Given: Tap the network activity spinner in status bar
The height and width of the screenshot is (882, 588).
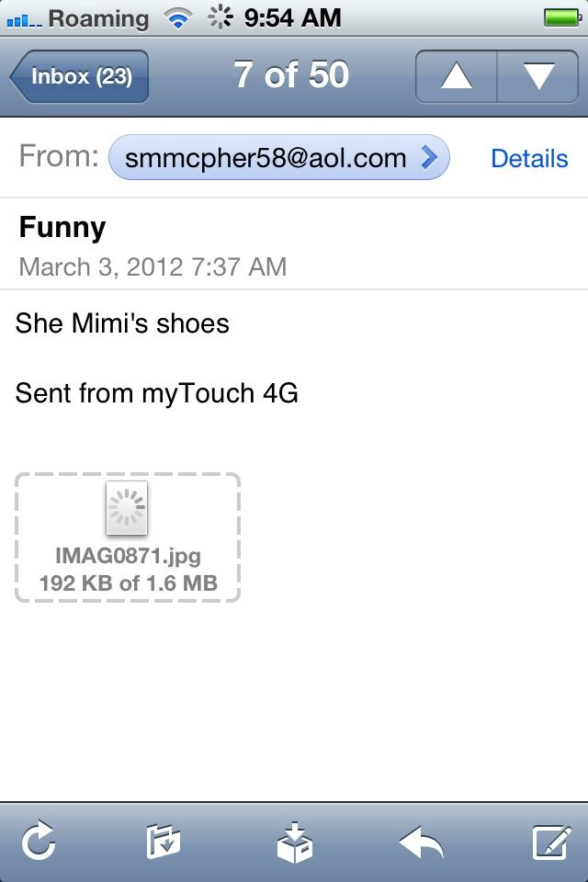Looking at the screenshot, I should [x=220, y=17].
